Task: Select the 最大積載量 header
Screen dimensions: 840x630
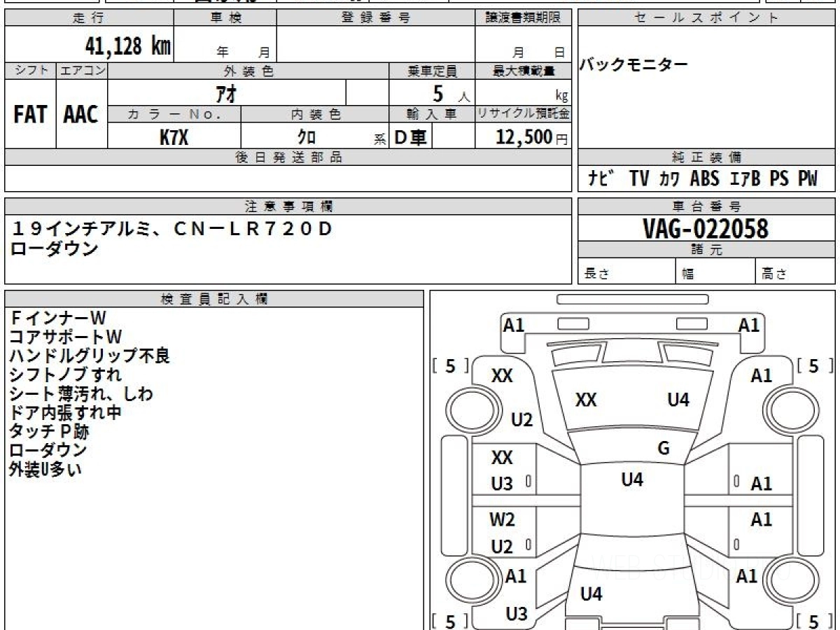Action: [524, 71]
